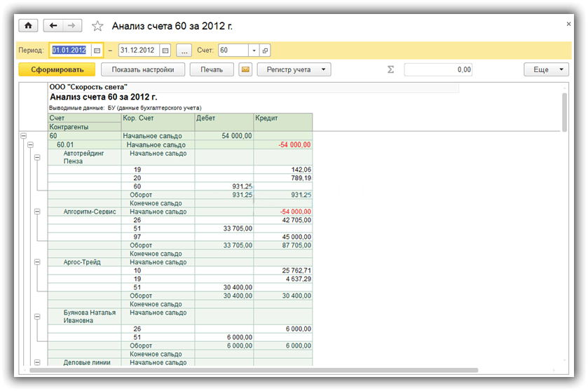Screen dimensions: 588x391
Task: Open calendar for end date 31.12.2012
Action: point(165,50)
